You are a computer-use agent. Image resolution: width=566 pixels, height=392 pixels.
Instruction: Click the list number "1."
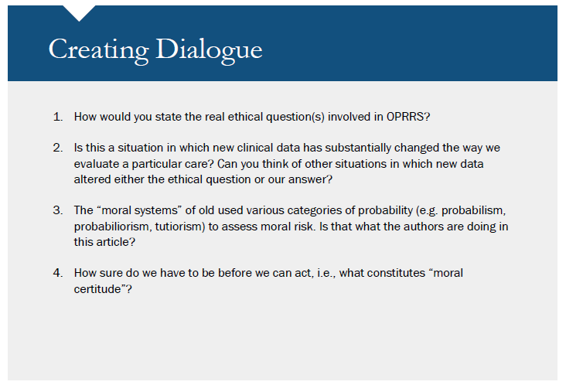[x=58, y=117]
